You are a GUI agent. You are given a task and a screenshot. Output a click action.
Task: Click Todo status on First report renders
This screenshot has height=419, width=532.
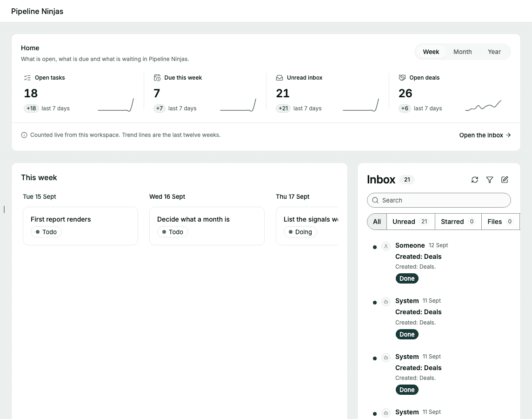[x=46, y=232]
